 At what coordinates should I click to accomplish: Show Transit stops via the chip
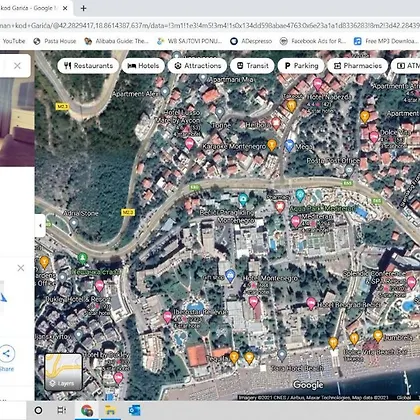click(252, 66)
